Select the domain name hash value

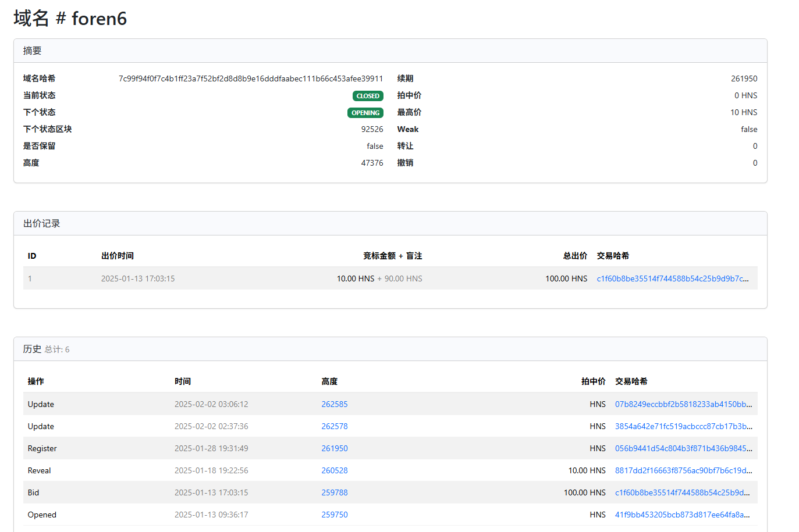[x=250, y=78]
